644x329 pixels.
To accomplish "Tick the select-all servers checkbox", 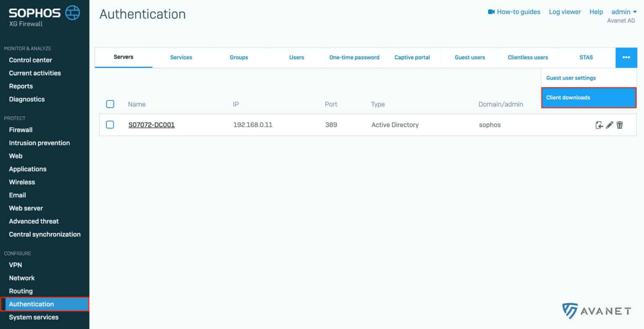I will [x=110, y=104].
